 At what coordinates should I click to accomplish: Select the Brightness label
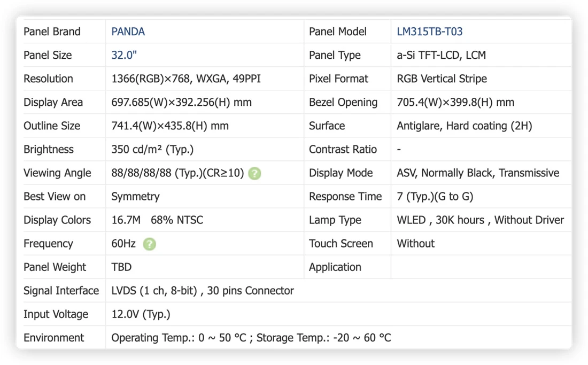(48, 150)
